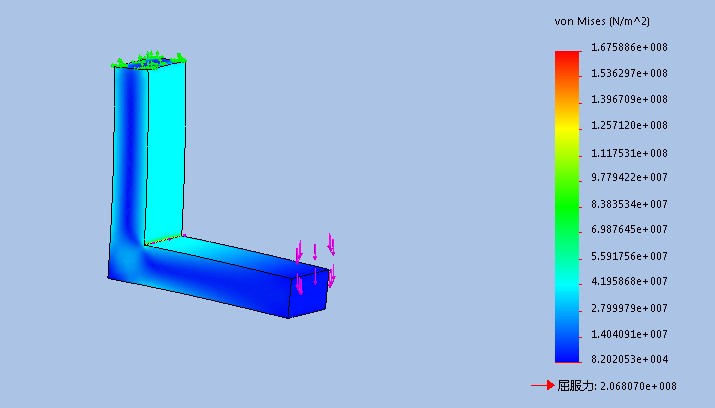Click the von Mises (N/m^2) legend title
715x408 pixels.
pos(602,21)
